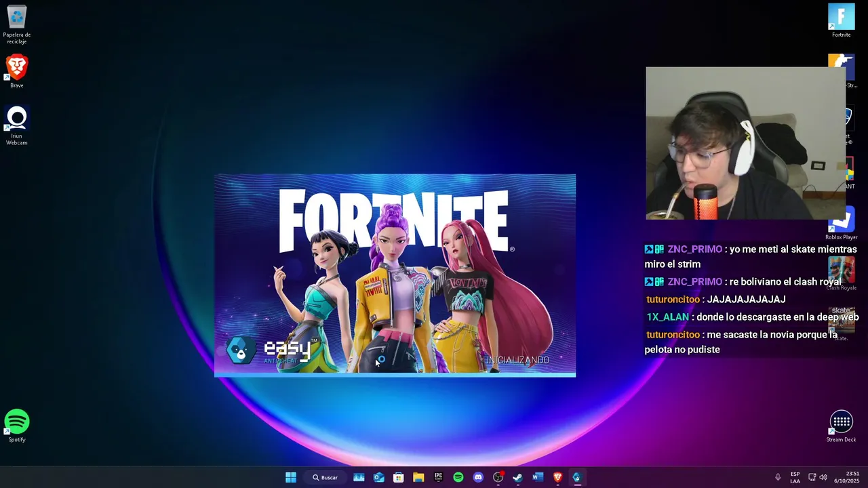Screen dimensions: 868x488
Task: Click chat message 're boliviano el clash royal'
Action: coord(785,282)
